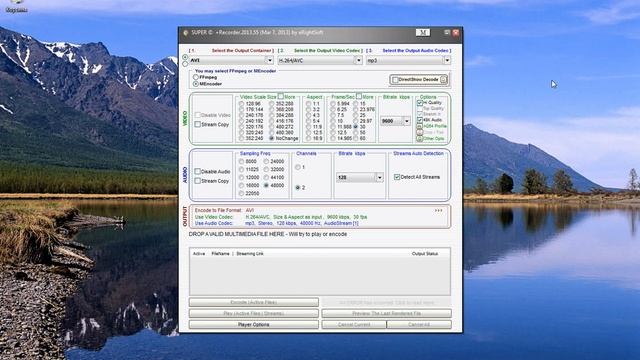Select 1:1 aspect ratio
This screenshot has height=360, width=640.
click(x=309, y=104)
